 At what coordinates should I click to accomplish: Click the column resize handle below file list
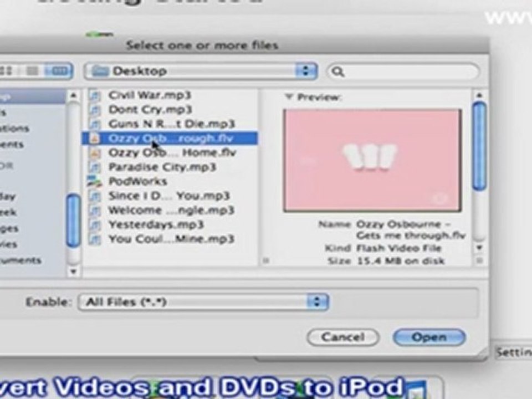pyautogui.click(x=266, y=260)
